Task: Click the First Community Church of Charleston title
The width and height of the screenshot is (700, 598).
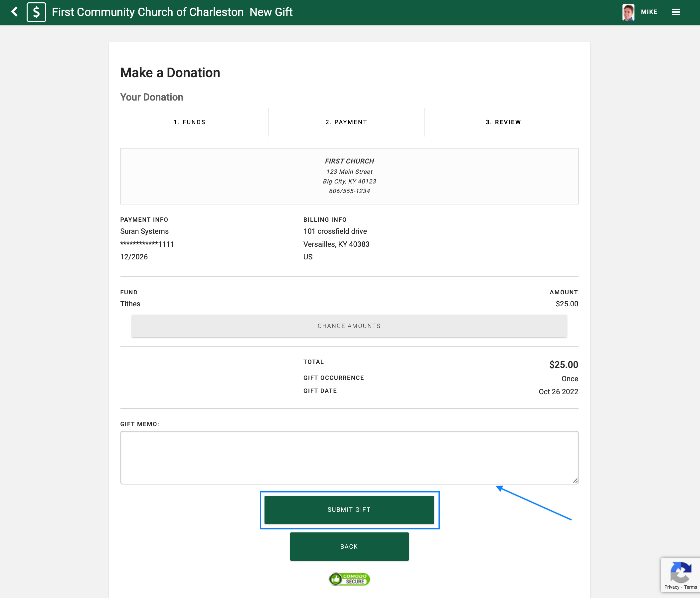Action: (x=148, y=12)
